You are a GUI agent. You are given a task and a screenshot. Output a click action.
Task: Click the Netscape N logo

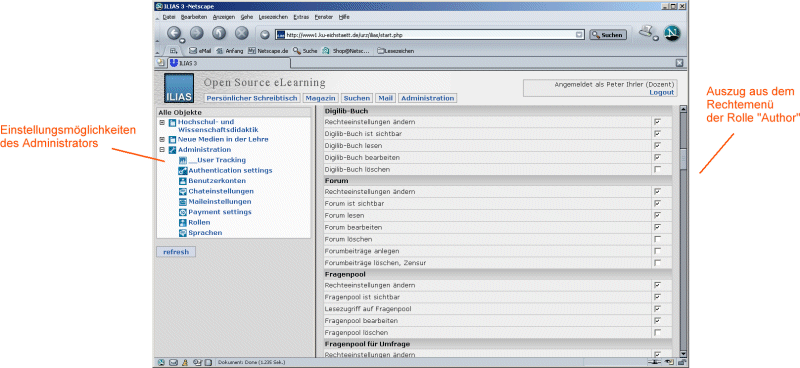672,33
